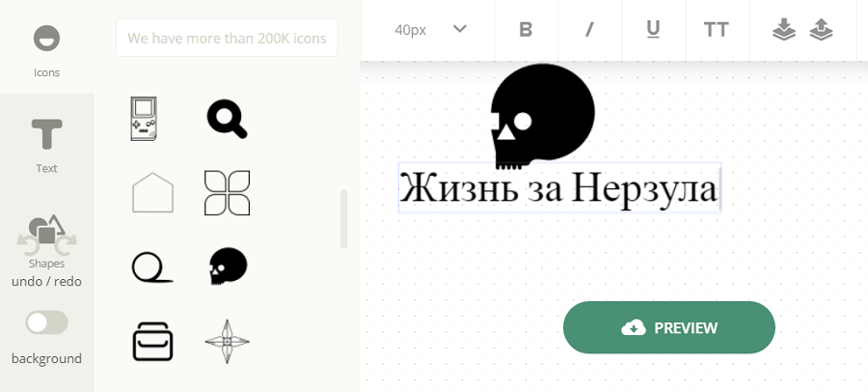Add the four-point star icon
The height and width of the screenshot is (392, 868).
click(227, 342)
